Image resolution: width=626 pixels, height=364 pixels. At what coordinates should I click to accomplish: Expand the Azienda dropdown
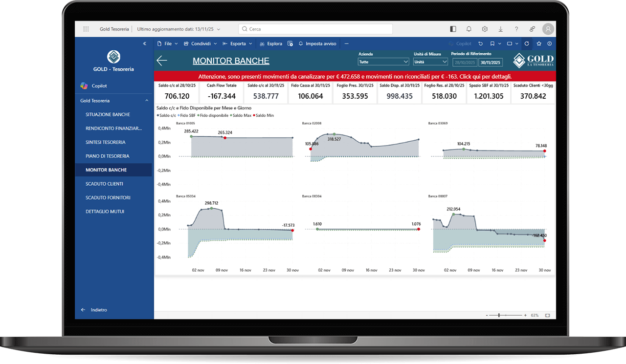tap(383, 62)
